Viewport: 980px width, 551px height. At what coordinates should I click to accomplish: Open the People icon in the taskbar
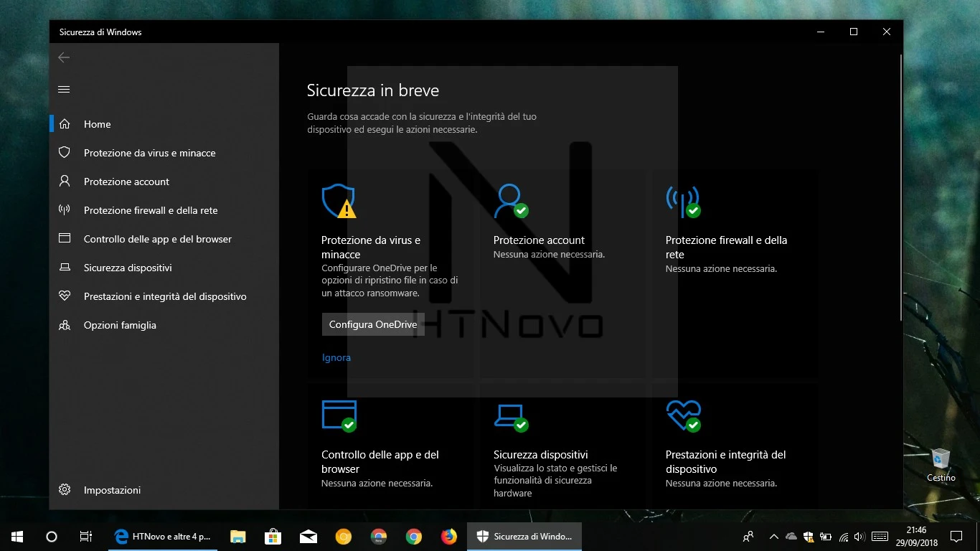(748, 536)
